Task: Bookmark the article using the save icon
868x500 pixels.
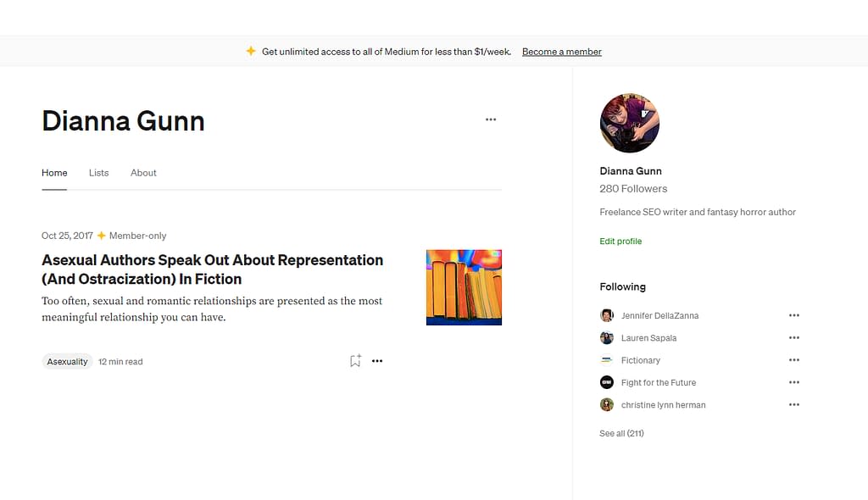Action: tap(354, 360)
